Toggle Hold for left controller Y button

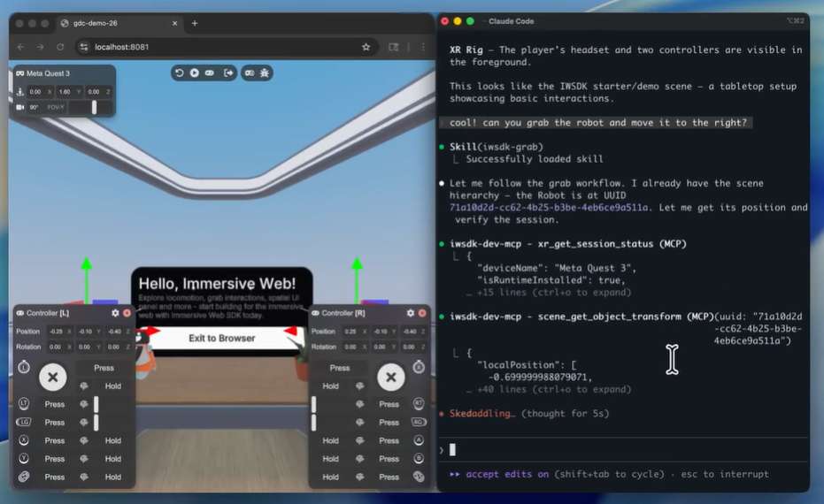pos(112,459)
